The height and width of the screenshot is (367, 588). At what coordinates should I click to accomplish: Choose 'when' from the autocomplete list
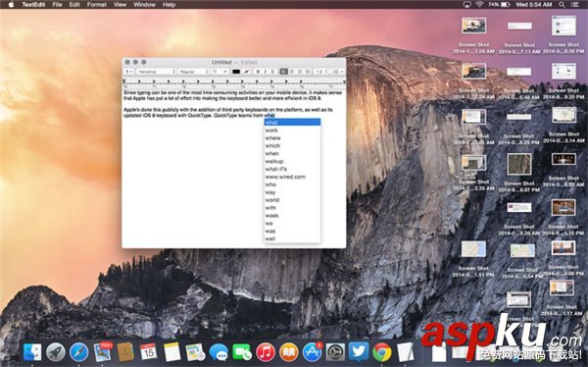point(292,154)
